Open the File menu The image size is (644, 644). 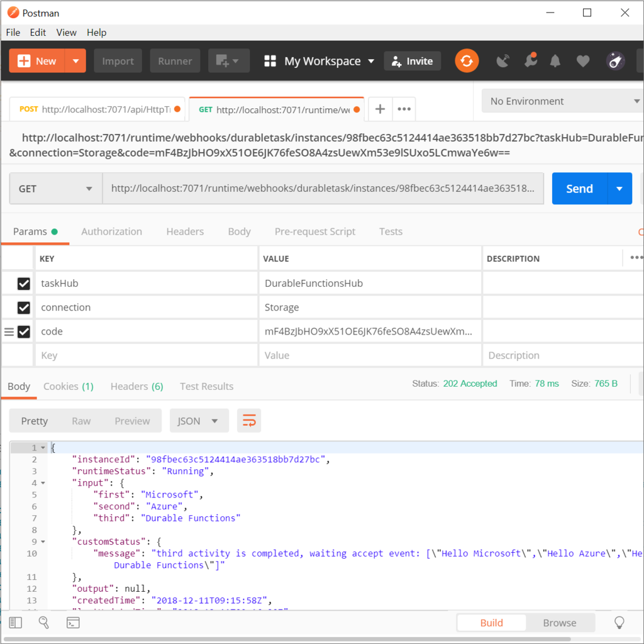click(13, 33)
